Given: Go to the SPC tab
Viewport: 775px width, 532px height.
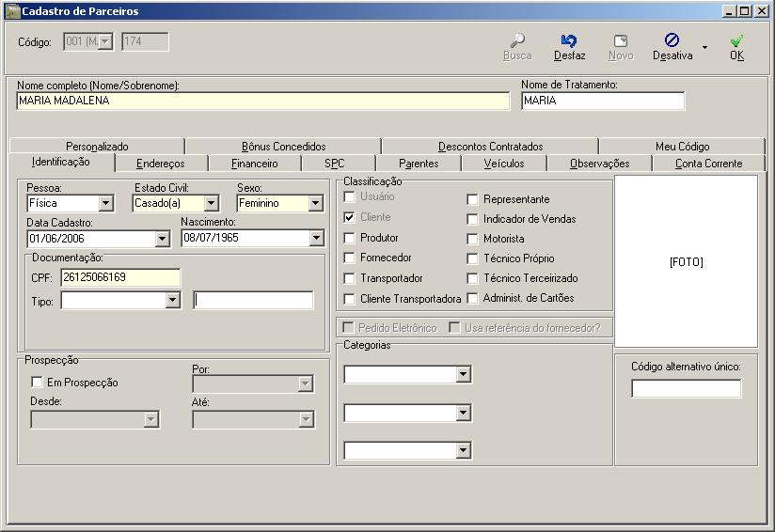Looking at the screenshot, I should point(335,164).
